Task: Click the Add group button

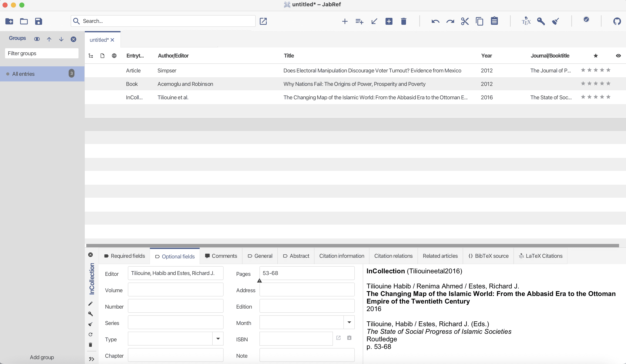Action: point(42,357)
